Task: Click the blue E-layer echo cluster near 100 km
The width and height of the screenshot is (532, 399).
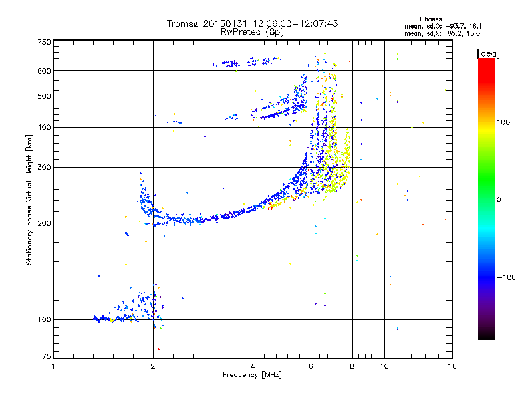Action: click(129, 307)
